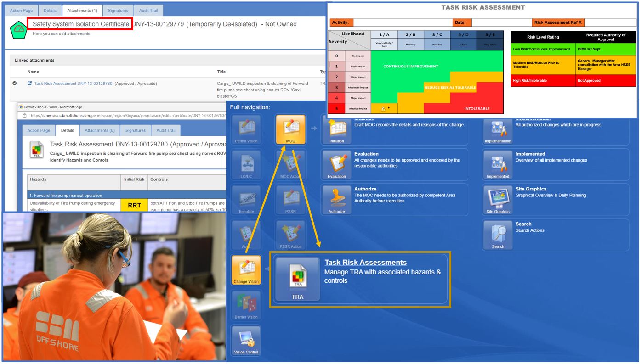Viewport: 641px width, 364px height.
Task: Open Action Page tab in top certificate window
Action: point(22,10)
